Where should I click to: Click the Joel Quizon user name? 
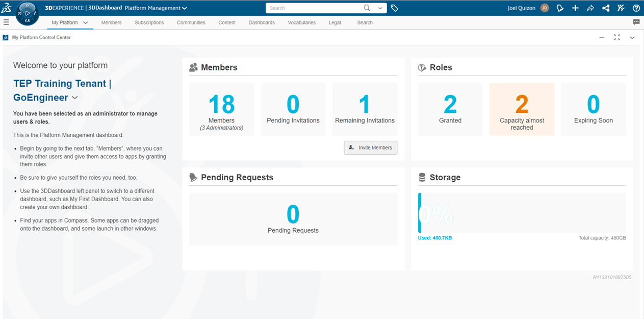point(522,8)
